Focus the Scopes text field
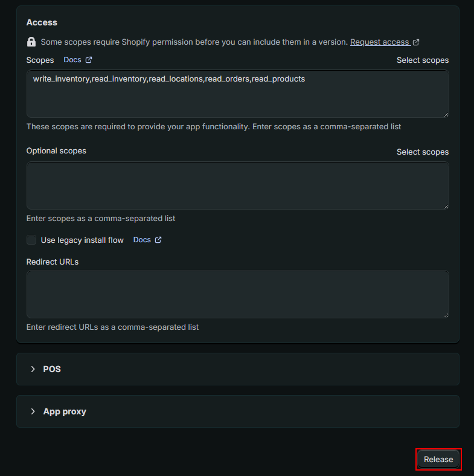Viewport: 474px width, 476px height. click(x=237, y=97)
